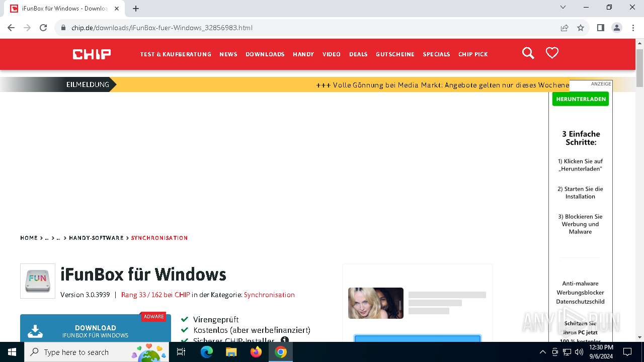The height and width of the screenshot is (362, 644).
Task: Open the heart favorites icon in header
Action: 552,53
